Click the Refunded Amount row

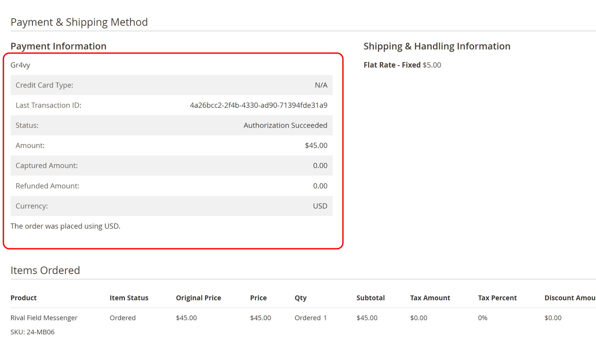point(171,186)
